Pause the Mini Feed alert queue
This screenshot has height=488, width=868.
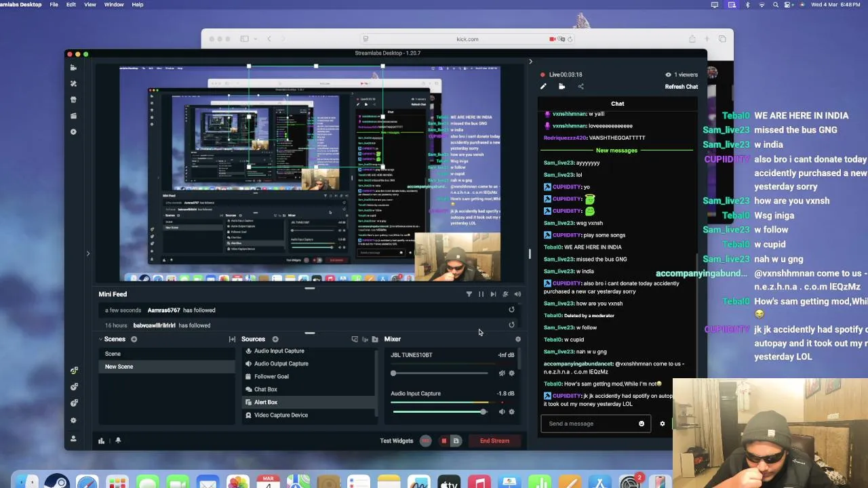tap(481, 294)
